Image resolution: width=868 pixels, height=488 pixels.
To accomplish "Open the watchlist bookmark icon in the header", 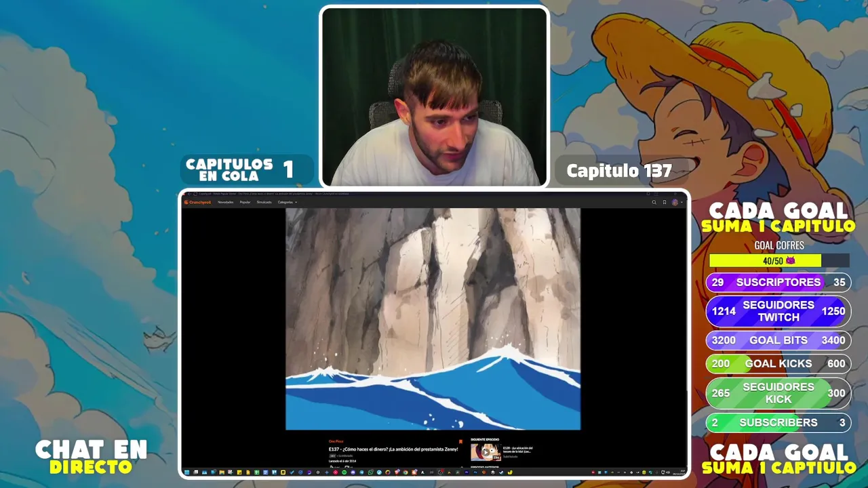I will (x=664, y=202).
